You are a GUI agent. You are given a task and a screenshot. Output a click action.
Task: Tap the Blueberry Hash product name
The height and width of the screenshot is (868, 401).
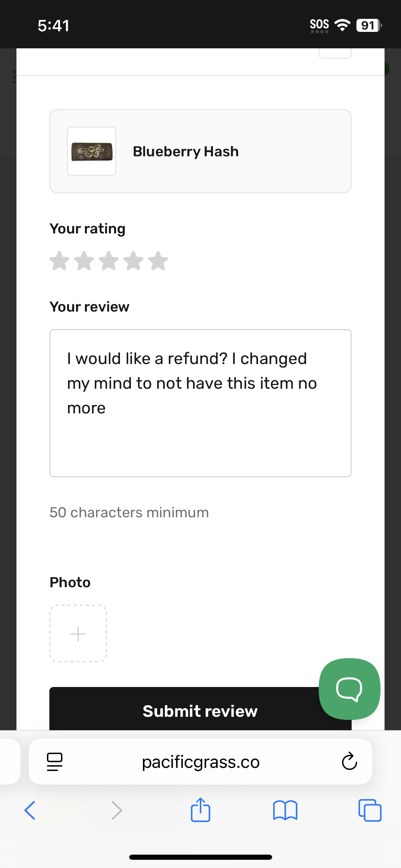click(x=186, y=152)
